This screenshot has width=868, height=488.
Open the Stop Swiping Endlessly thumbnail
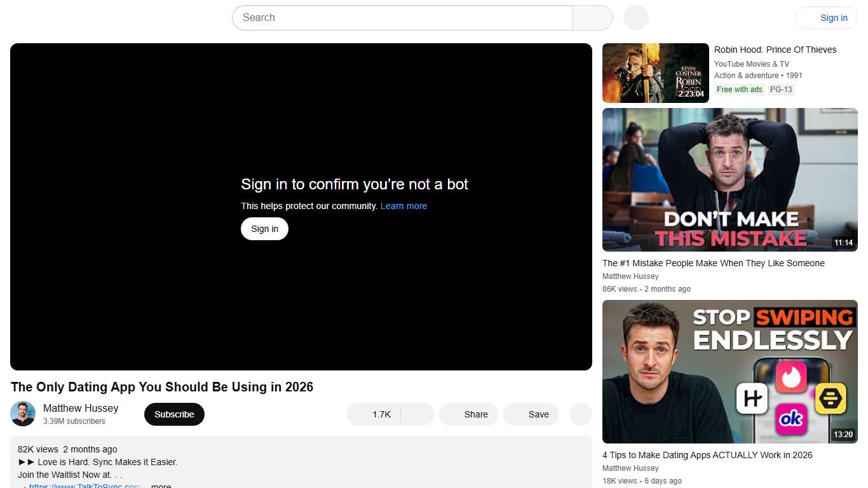(729, 371)
